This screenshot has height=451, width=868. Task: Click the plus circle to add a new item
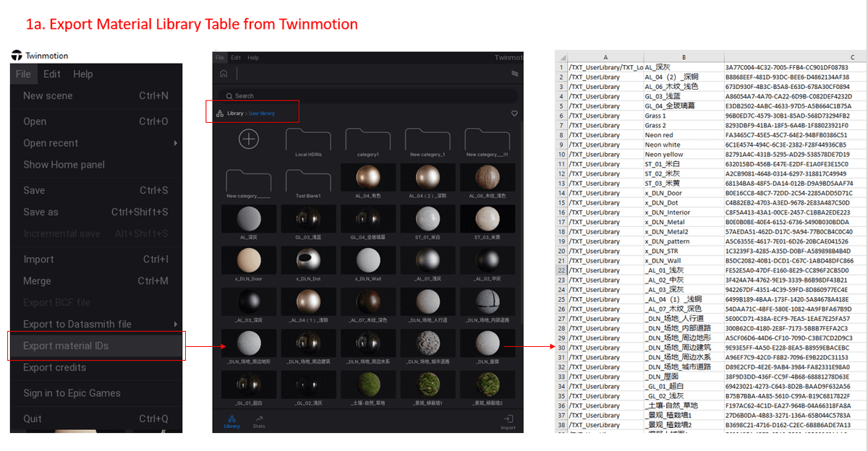(249, 139)
